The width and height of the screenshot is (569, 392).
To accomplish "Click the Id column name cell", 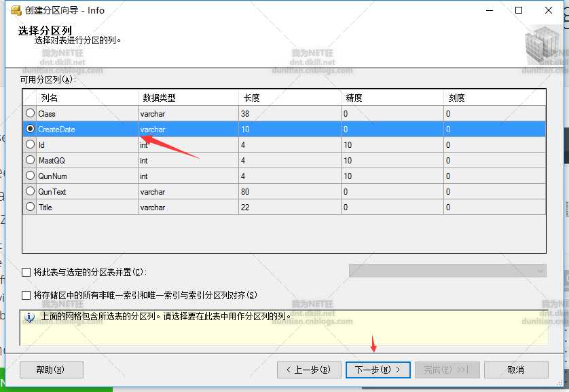I will click(87, 145).
